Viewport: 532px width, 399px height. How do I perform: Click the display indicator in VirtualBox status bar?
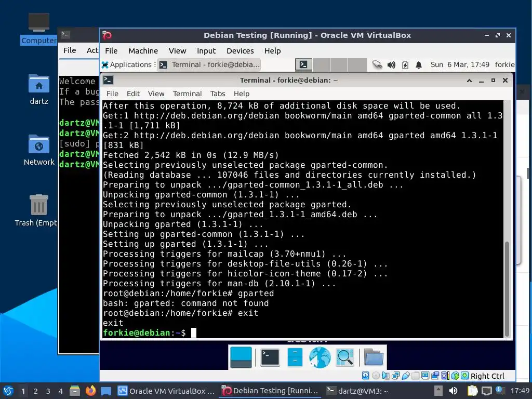[x=425, y=376]
